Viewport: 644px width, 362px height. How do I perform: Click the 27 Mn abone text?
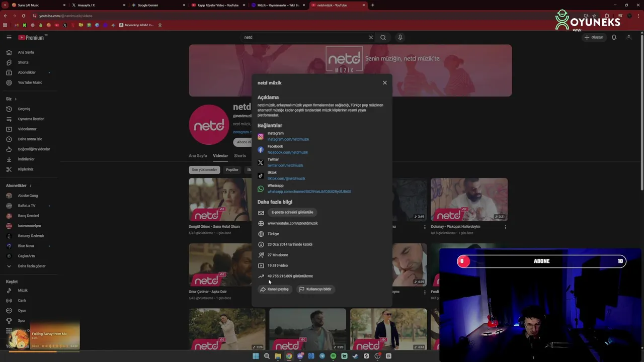tap(278, 255)
